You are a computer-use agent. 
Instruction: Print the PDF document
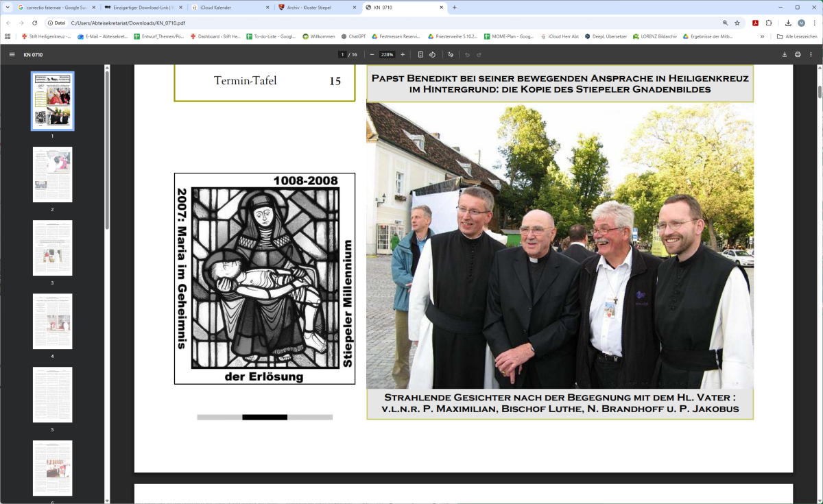(x=798, y=54)
